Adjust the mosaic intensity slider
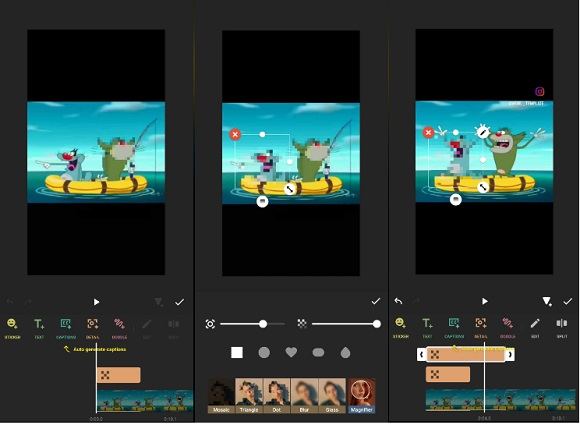 pyautogui.click(x=346, y=324)
